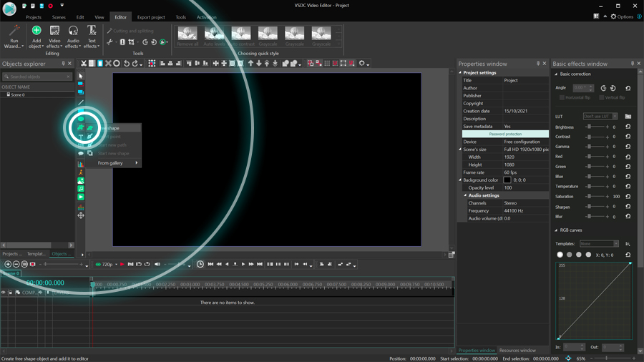Collapse the RGB curves section
Viewport: 644px width, 362px height.
pos(556,230)
